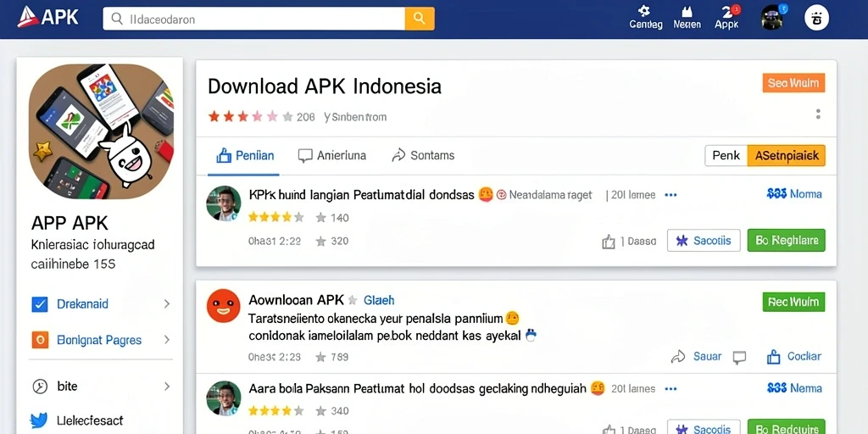Switch to the Sontams tab

point(423,156)
